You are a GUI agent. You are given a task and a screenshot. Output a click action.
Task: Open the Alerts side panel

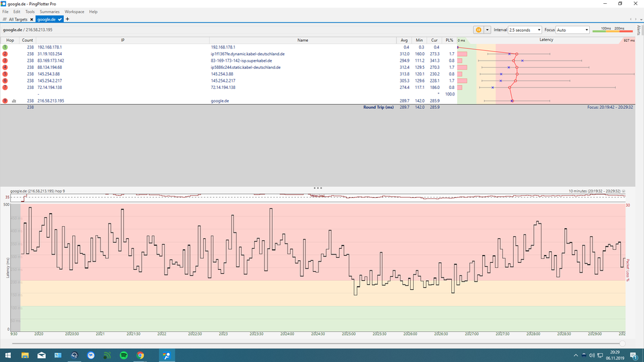(x=639, y=30)
